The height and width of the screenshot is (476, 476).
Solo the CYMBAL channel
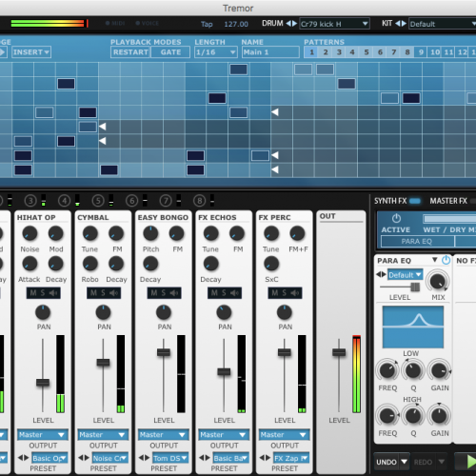pos(103,293)
